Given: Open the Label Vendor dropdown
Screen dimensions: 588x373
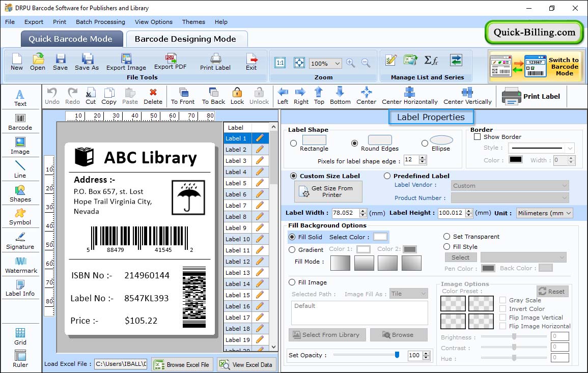Looking at the screenshot, I should 510,186.
